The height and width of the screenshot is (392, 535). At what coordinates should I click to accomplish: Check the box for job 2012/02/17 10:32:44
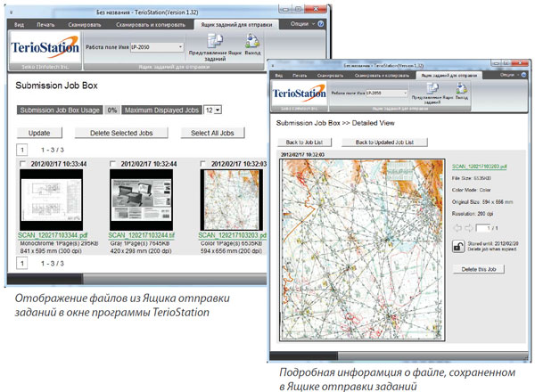click(x=111, y=164)
